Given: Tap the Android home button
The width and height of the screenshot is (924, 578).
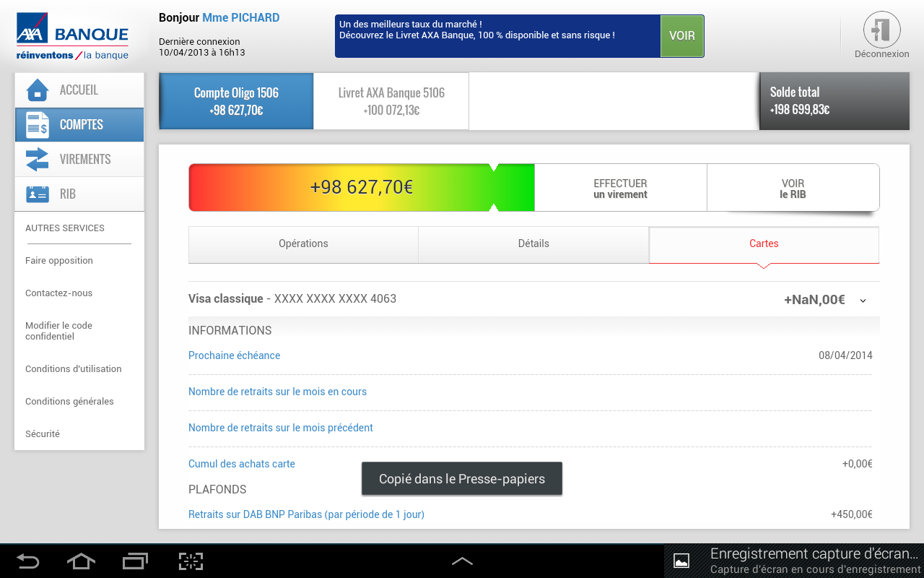Looking at the screenshot, I should click(x=81, y=561).
